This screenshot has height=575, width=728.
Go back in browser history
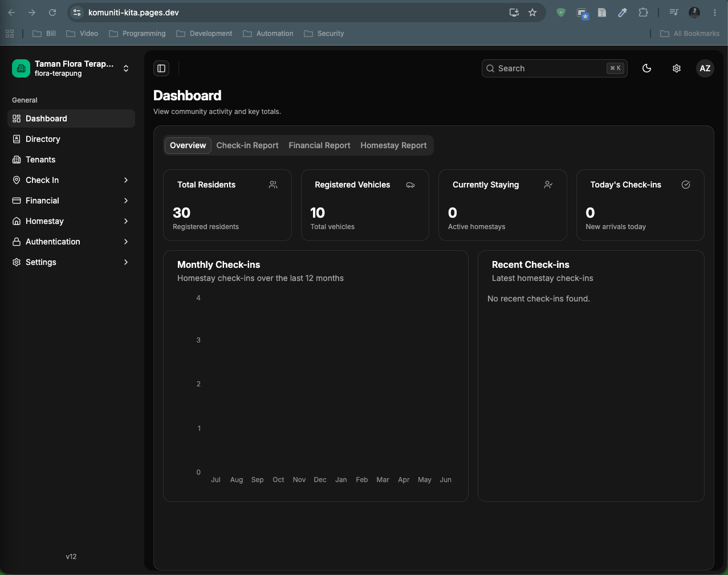[x=11, y=13]
